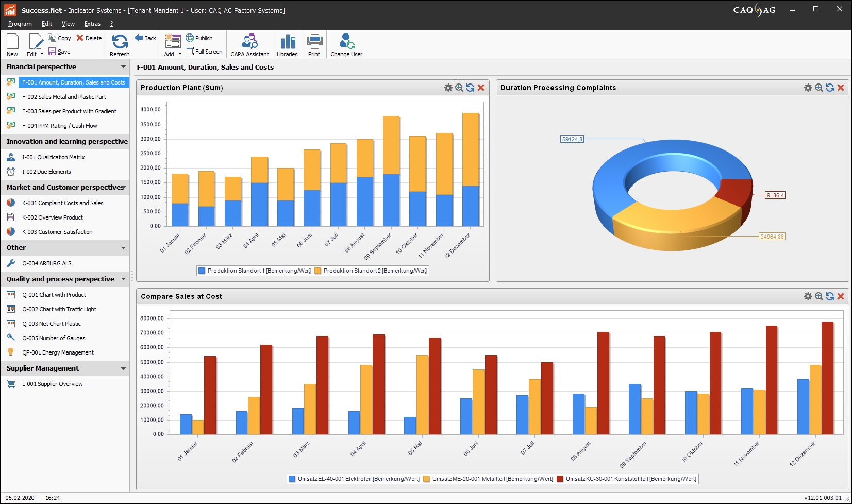The width and height of the screenshot is (852, 504).
Task: Open K-001 Complaint Costs and Sales
Action: click(x=62, y=203)
